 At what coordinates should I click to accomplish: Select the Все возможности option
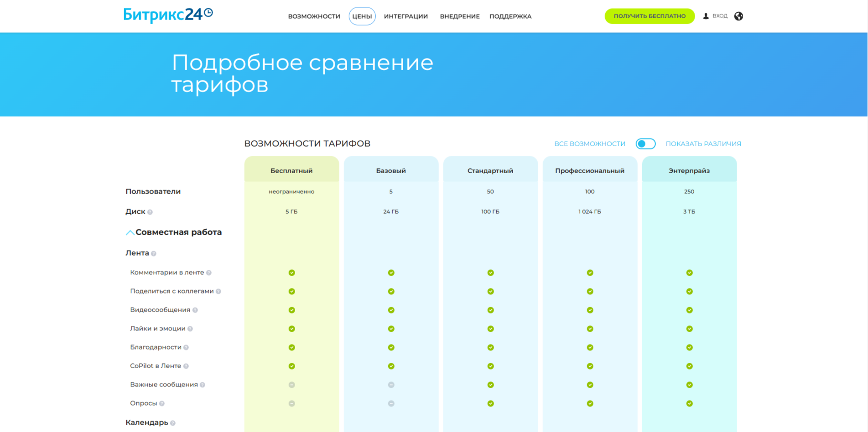589,144
